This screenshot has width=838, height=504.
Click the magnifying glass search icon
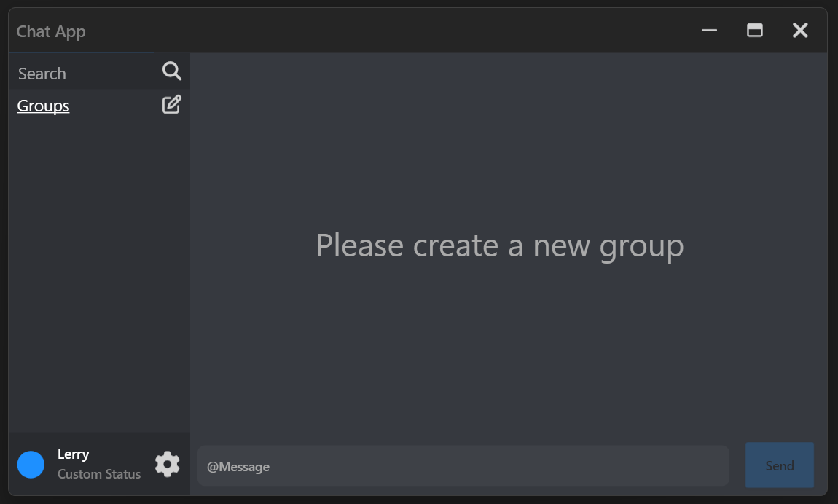[x=171, y=71]
